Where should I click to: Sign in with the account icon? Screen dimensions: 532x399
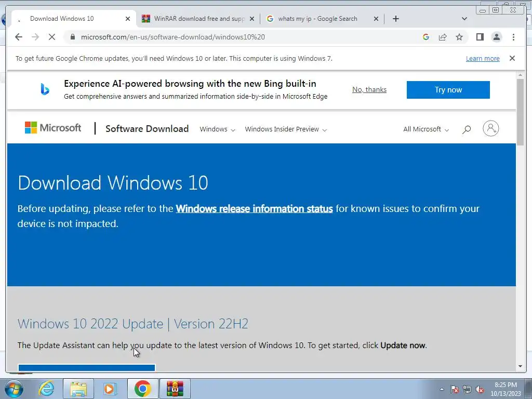(490, 128)
